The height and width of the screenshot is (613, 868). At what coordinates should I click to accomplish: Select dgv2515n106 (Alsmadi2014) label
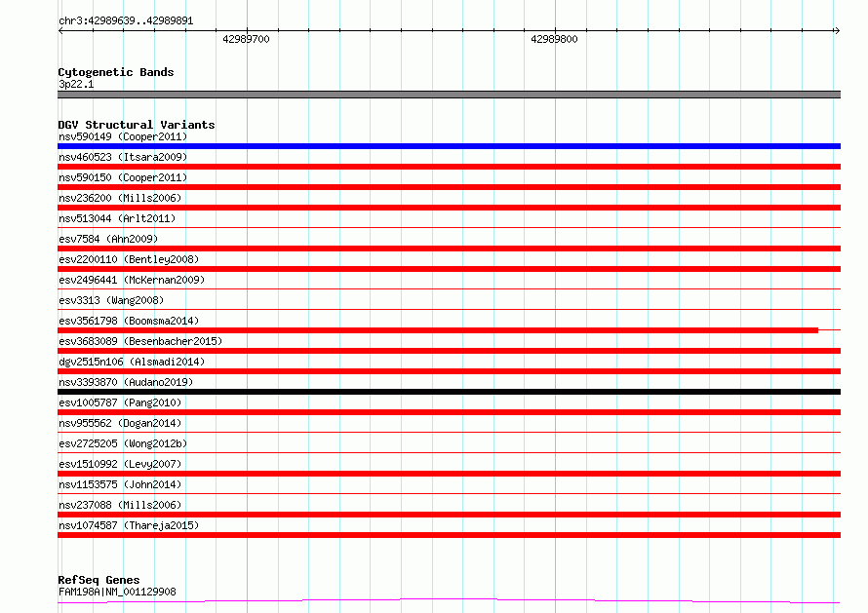coord(132,362)
